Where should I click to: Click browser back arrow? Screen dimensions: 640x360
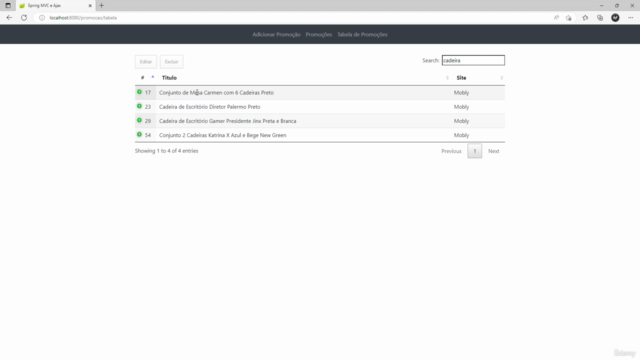(9, 18)
